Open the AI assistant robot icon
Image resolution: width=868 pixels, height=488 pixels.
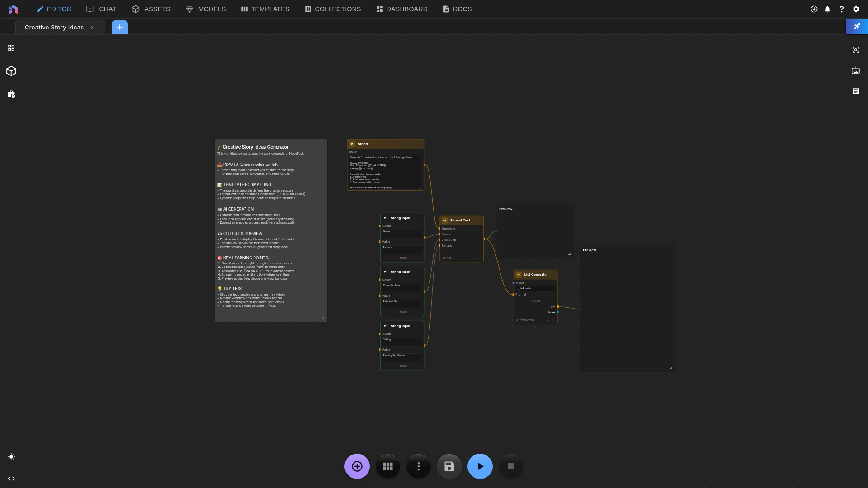[856, 70]
